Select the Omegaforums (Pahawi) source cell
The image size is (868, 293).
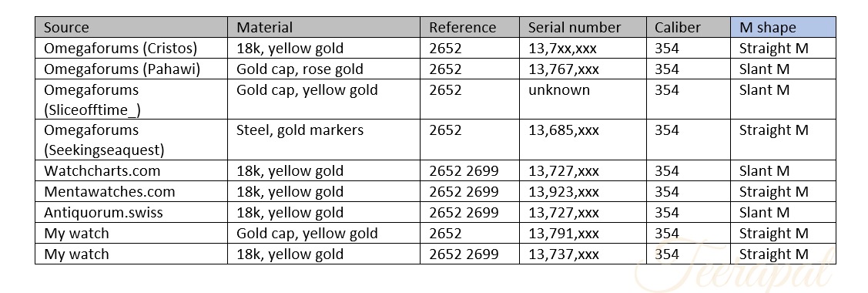(x=131, y=69)
